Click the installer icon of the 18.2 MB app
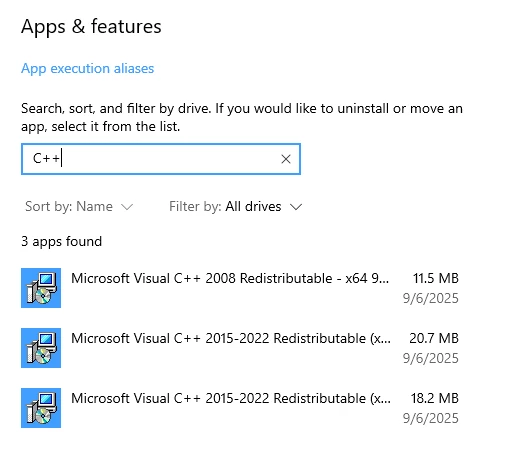This screenshot has width=529, height=450. coord(41,407)
